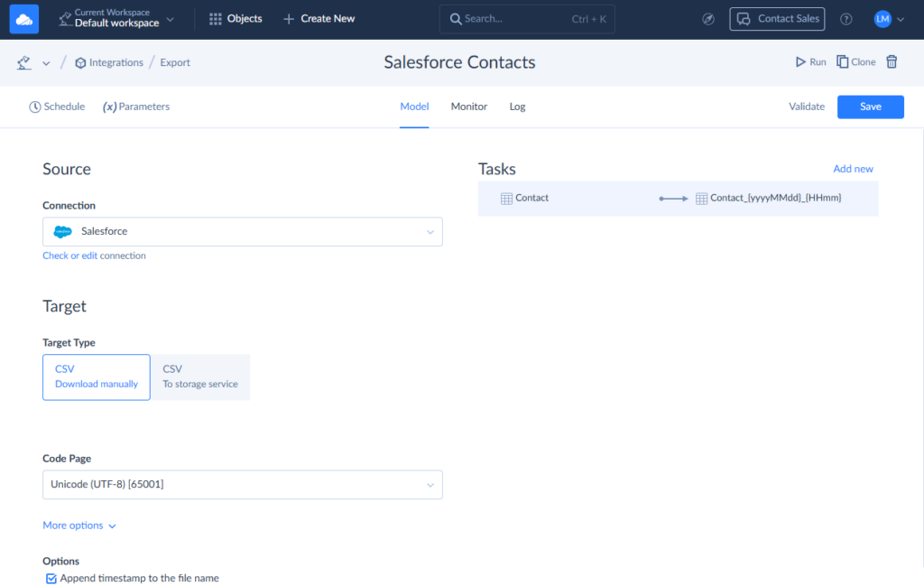
Task: Click the target file table icon
Action: 701,199
